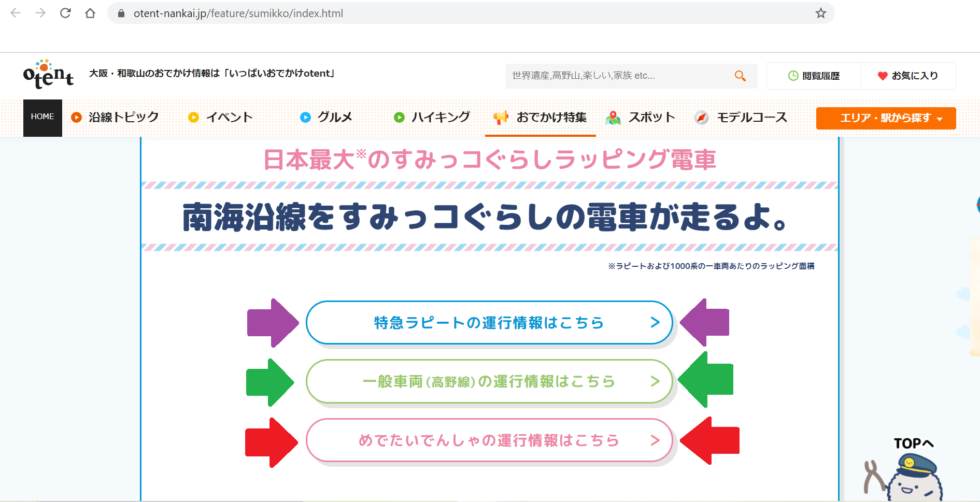Go to browser home page icon
Viewport: 980px width, 502px height.
[x=90, y=13]
